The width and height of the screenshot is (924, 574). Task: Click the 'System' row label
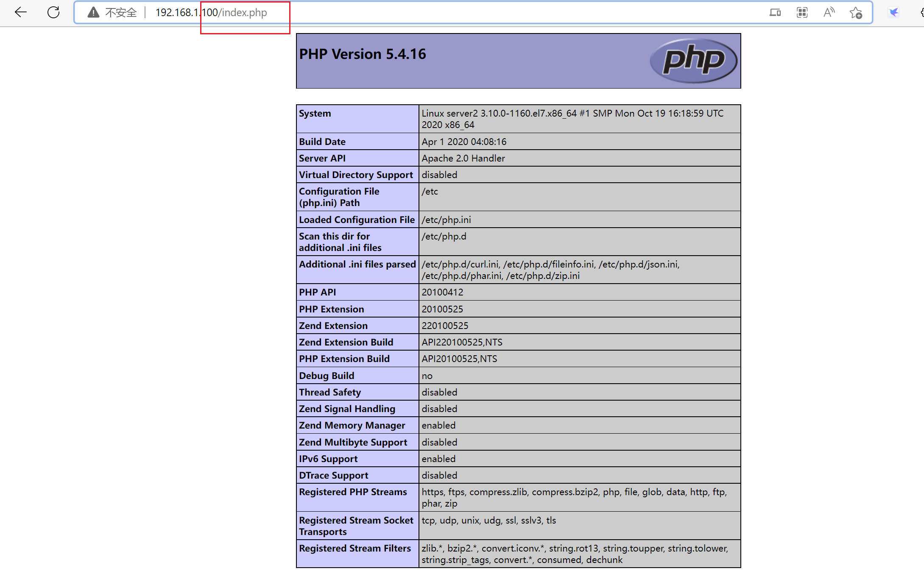tap(315, 113)
